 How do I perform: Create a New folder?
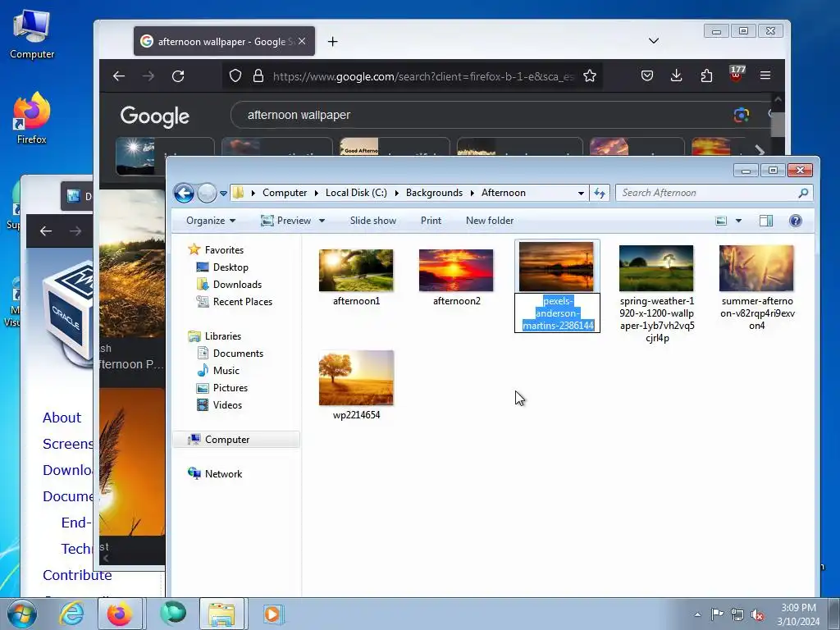(x=490, y=221)
